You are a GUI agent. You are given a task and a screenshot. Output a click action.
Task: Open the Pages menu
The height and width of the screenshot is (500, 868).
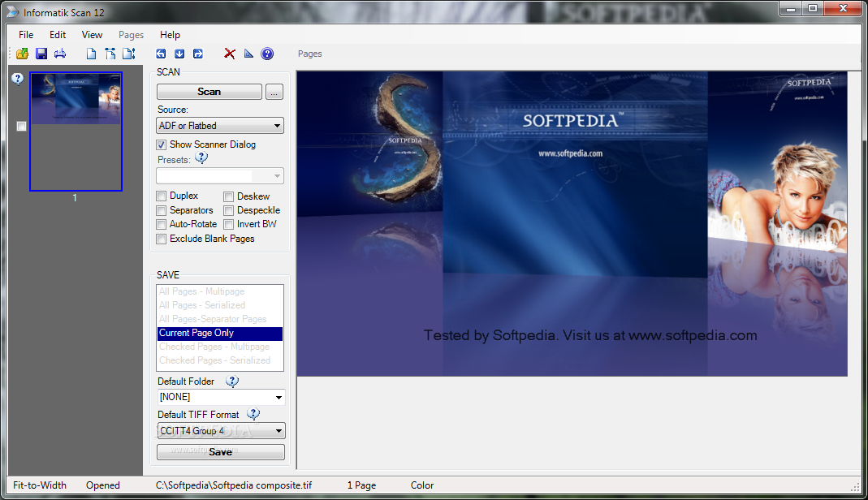click(x=132, y=34)
